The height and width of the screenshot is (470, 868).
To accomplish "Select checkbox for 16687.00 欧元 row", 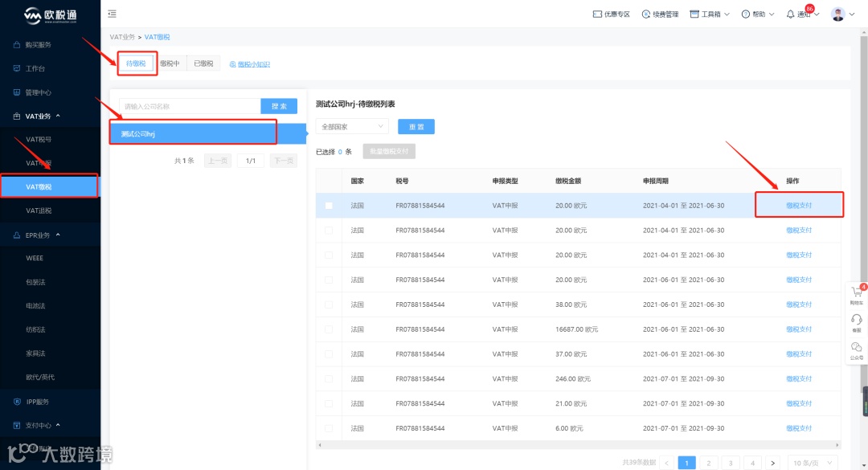I will point(329,329).
